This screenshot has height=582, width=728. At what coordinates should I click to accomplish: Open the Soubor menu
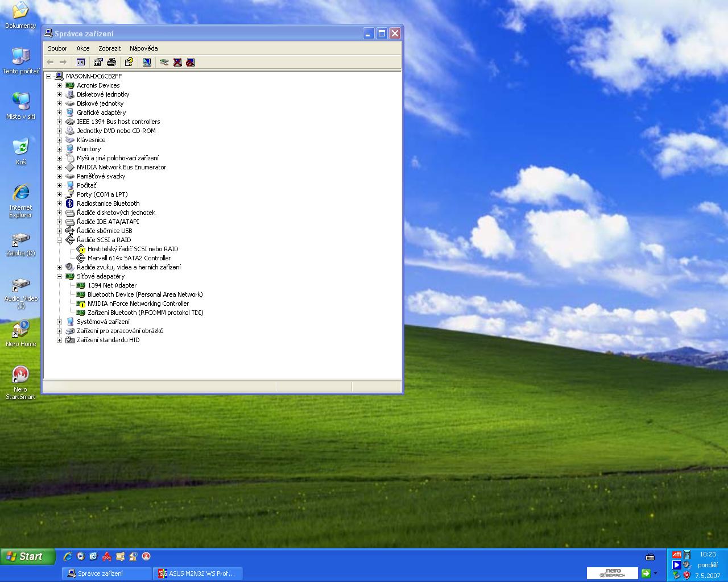click(57, 48)
